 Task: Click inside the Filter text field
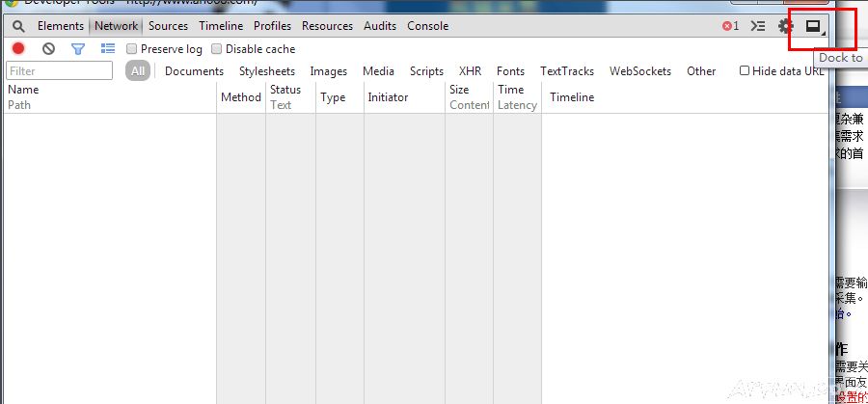(x=60, y=71)
